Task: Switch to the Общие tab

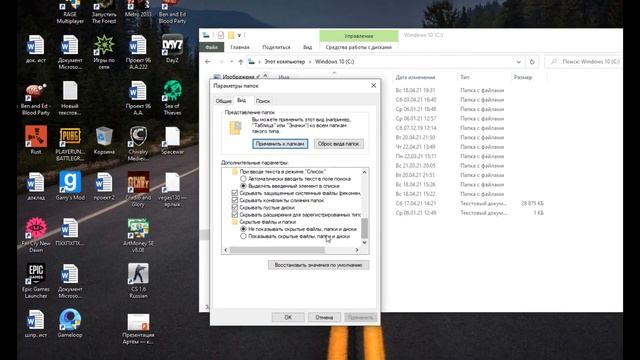Action: coord(223,101)
